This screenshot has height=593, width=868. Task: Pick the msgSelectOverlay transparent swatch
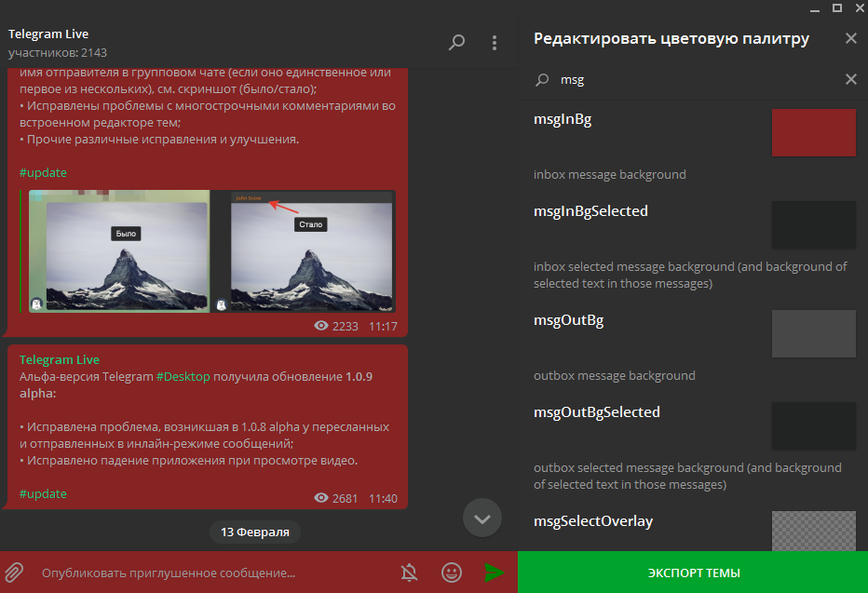point(813,532)
